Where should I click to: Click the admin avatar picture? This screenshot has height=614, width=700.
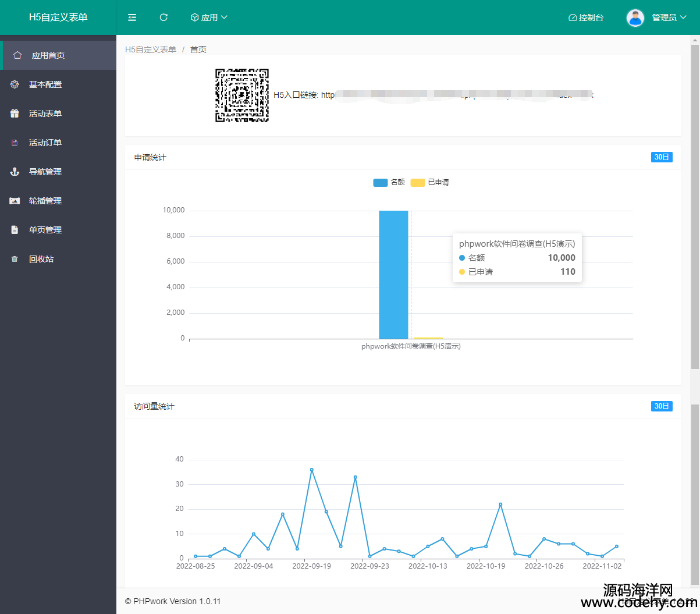pyautogui.click(x=635, y=17)
